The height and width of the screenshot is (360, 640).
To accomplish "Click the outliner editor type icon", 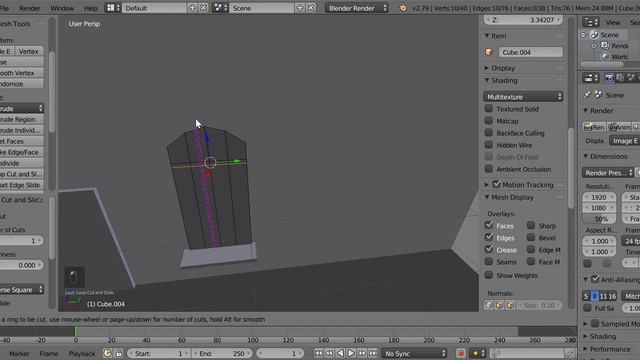I will tap(591, 22).
